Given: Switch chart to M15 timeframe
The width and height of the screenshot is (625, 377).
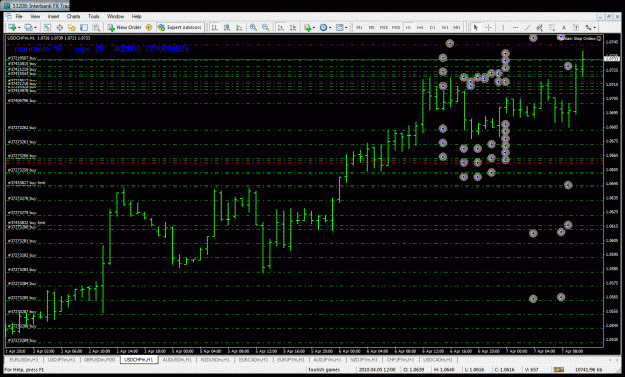Looking at the screenshot, I should click(x=384, y=27).
